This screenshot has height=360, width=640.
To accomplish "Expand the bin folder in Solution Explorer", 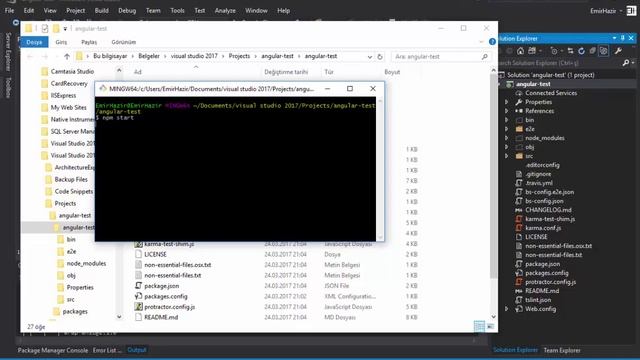I will pyautogui.click(x=507, y=120).
